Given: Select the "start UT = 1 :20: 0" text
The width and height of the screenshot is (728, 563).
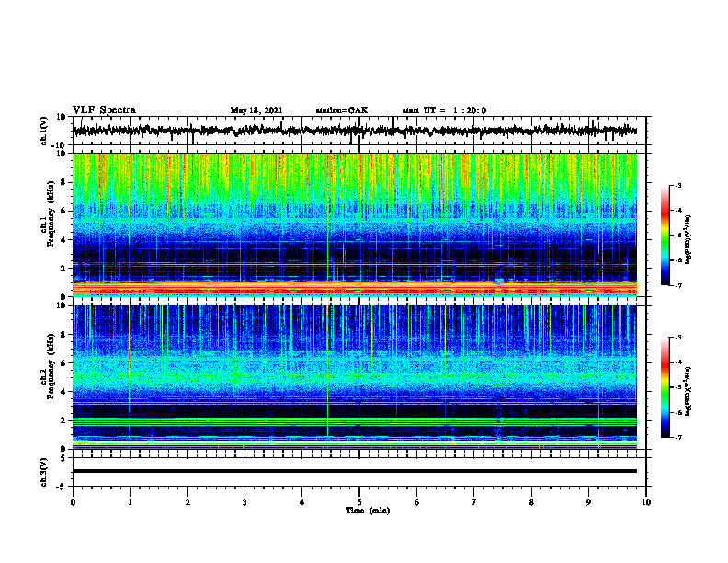Looking at the screenshot, I should tap(444, 110).
